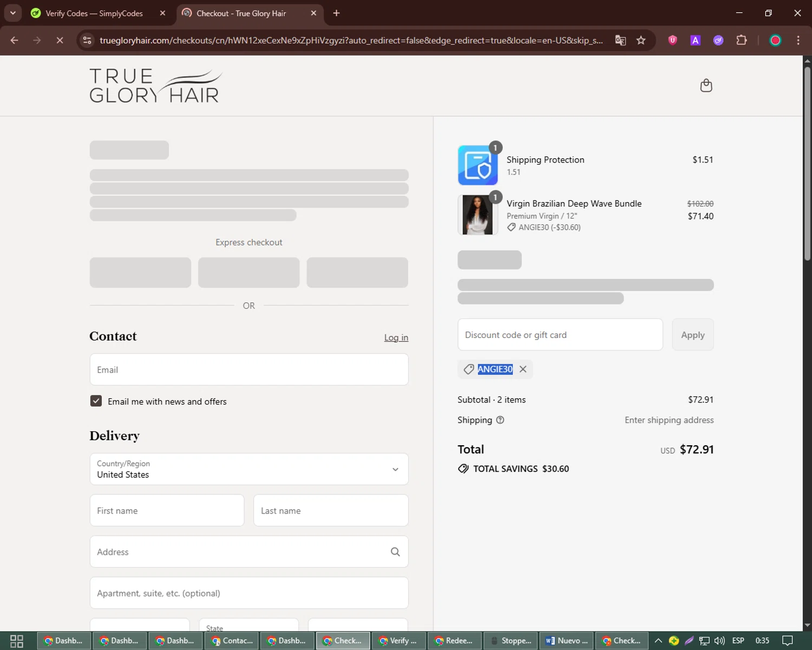Click the TOTAL SAVINGS $30.60 text
Image resolution: width=812 pixels, height=650 pixels.
[x=521, y=469]
